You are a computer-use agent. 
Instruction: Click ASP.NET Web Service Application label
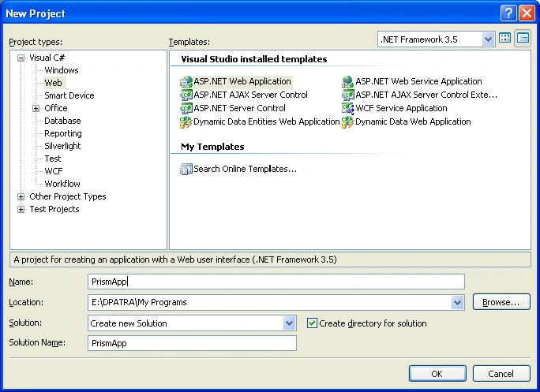tap(418, 81)
